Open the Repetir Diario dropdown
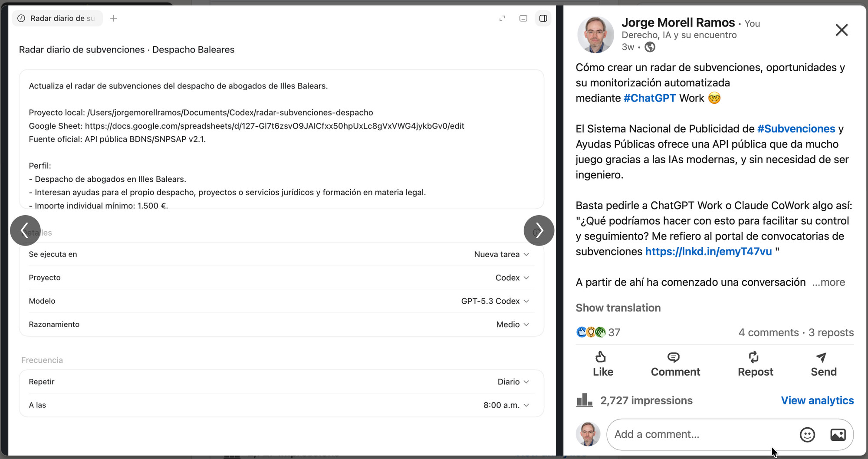Screen dimensions: 868x459 (x=513, y=382)
